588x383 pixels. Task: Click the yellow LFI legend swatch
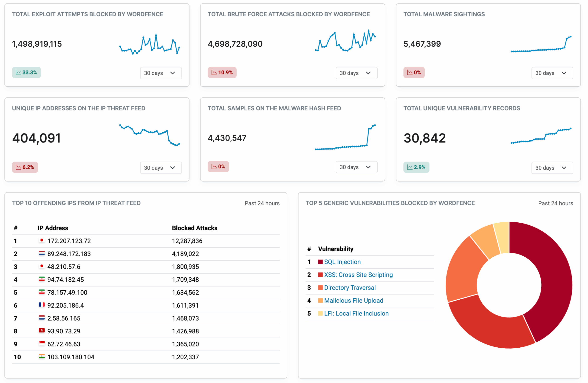click(320, 313)
